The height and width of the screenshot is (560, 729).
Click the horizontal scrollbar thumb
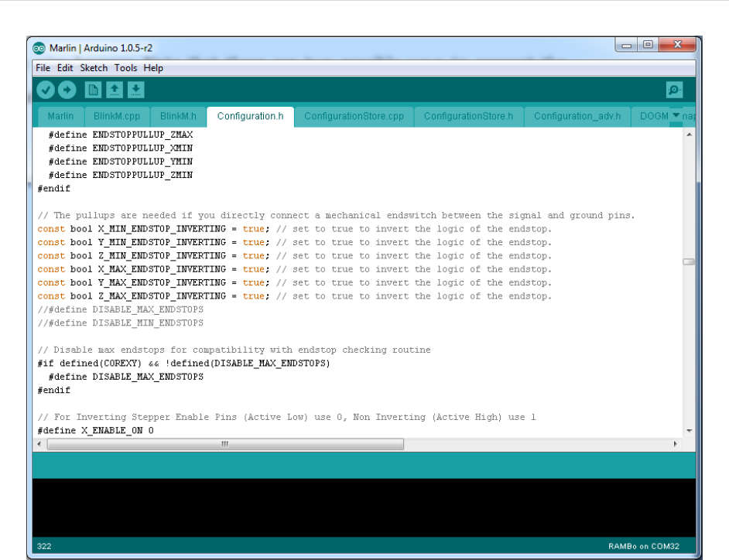pos(225,444)
